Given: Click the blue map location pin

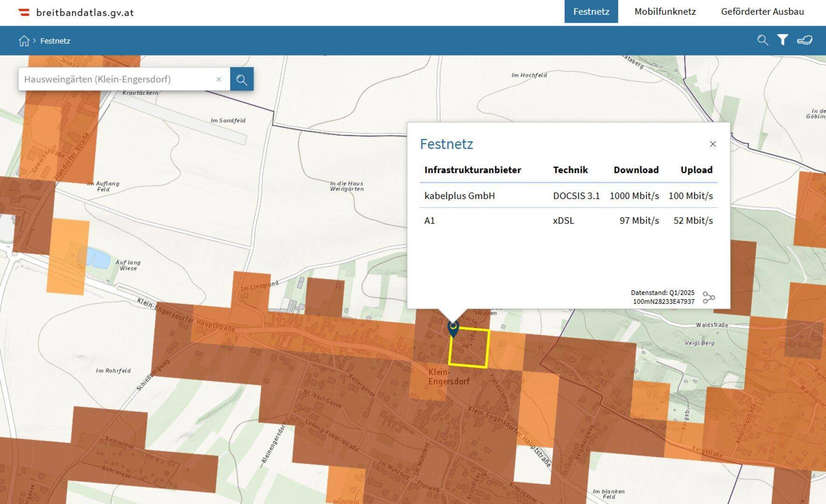Looking at the screenshot, I should [453, 329].
